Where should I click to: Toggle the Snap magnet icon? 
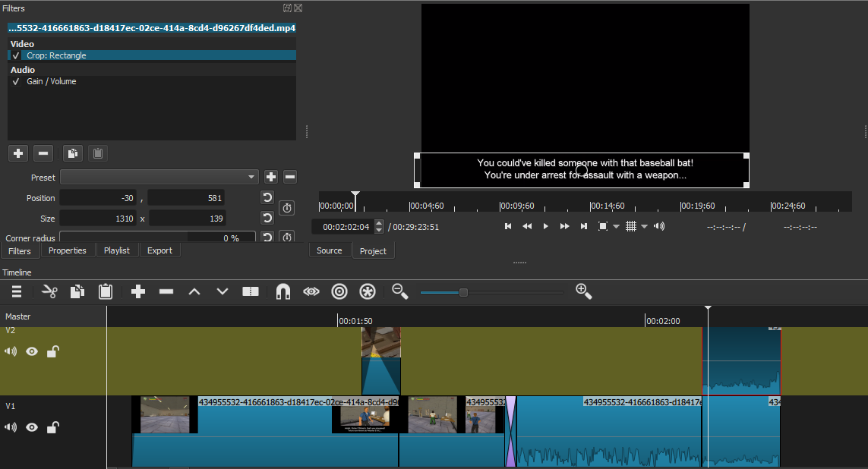pos(282,291)
